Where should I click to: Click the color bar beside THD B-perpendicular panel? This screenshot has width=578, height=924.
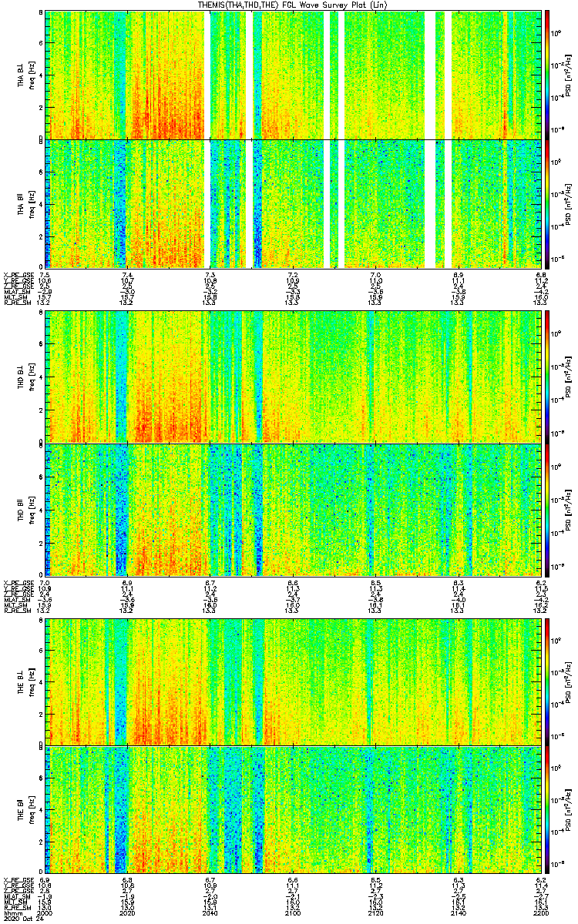(x=548, y=377)
